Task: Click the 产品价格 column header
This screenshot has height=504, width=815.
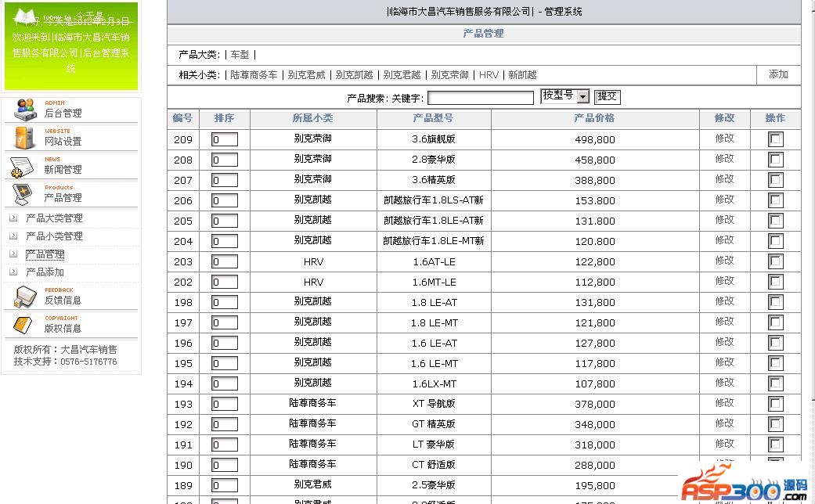Action: click(594, 118)
